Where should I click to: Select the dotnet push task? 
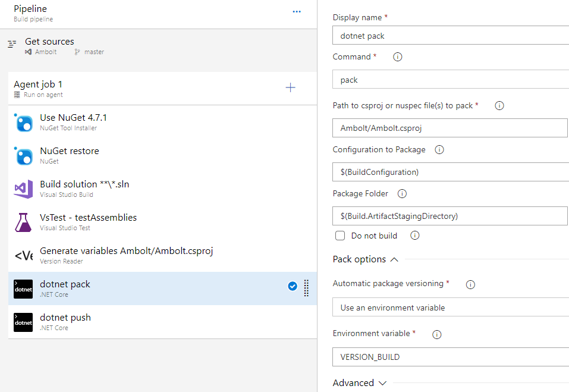coord(162,322)
